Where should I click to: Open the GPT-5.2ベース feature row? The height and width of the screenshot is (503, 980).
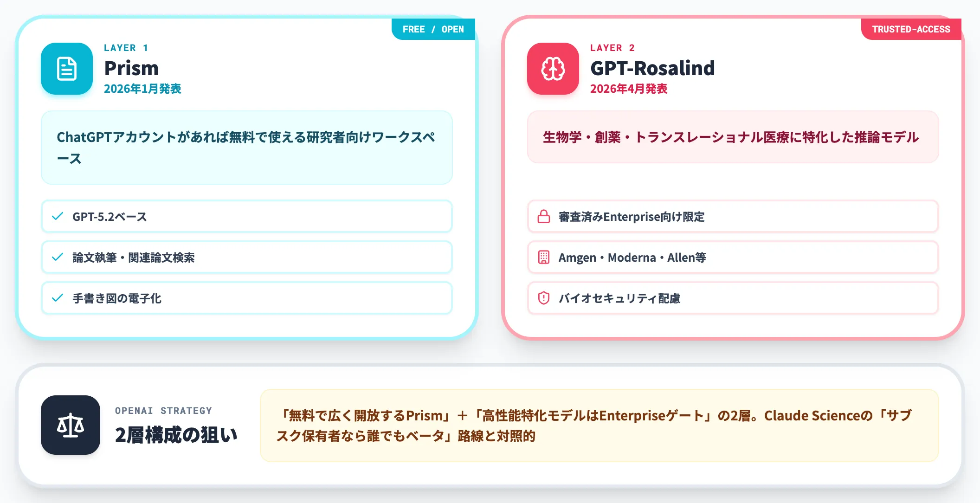(247, 217)
